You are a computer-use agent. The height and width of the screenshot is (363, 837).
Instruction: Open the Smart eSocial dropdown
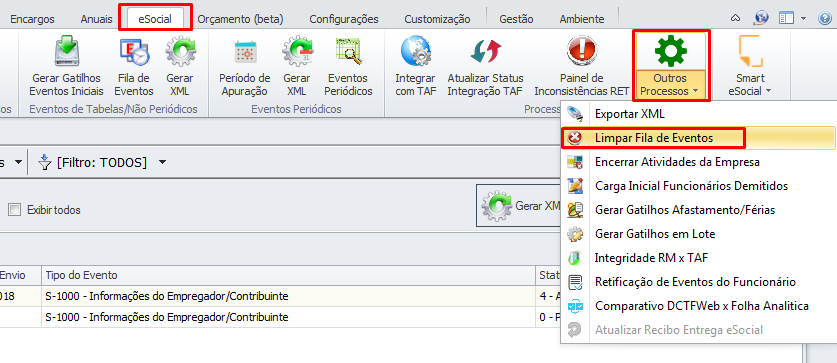750,67
